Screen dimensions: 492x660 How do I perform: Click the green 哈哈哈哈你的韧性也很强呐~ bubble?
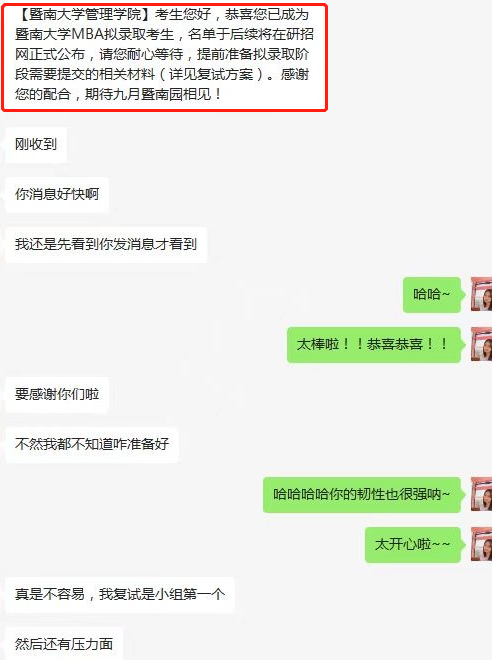point(362,494)
